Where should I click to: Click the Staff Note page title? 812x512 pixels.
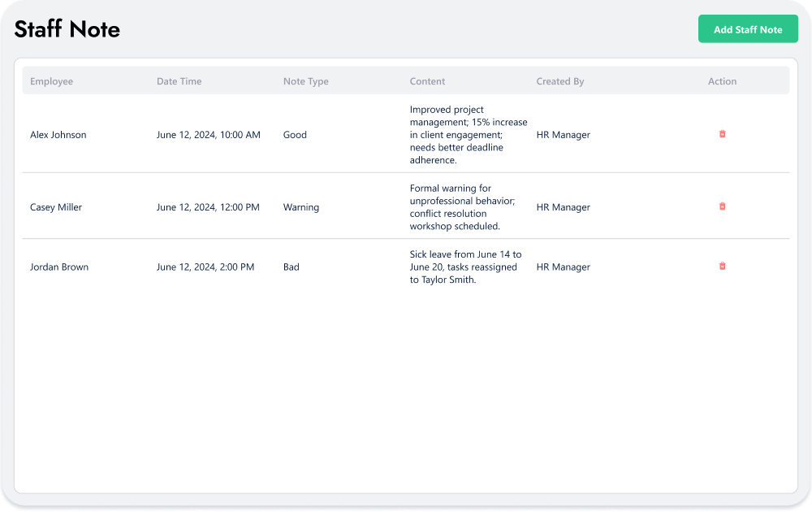point(67,28)
